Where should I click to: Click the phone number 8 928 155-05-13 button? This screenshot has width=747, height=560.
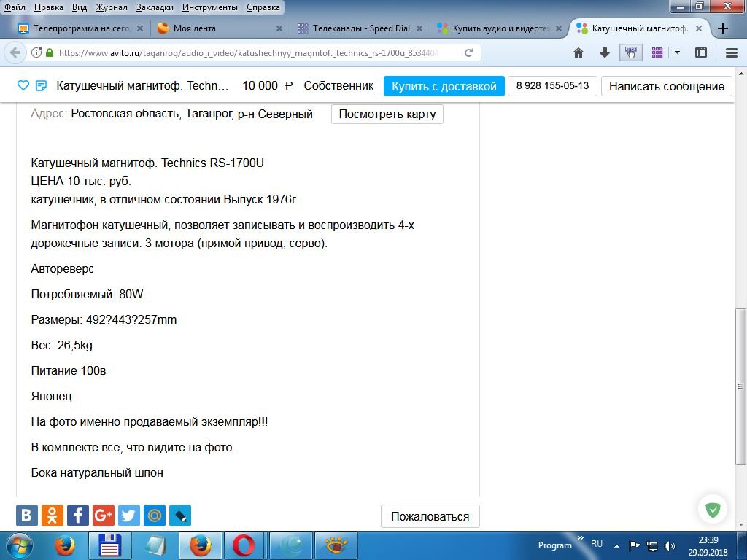pyautogui.click(x=553, y=86)
